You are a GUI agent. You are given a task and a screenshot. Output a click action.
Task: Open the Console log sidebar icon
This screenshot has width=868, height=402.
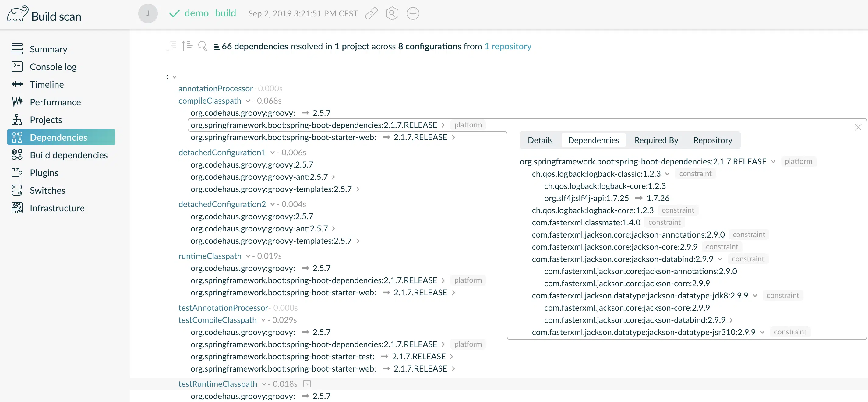click(x=17, y=66)
